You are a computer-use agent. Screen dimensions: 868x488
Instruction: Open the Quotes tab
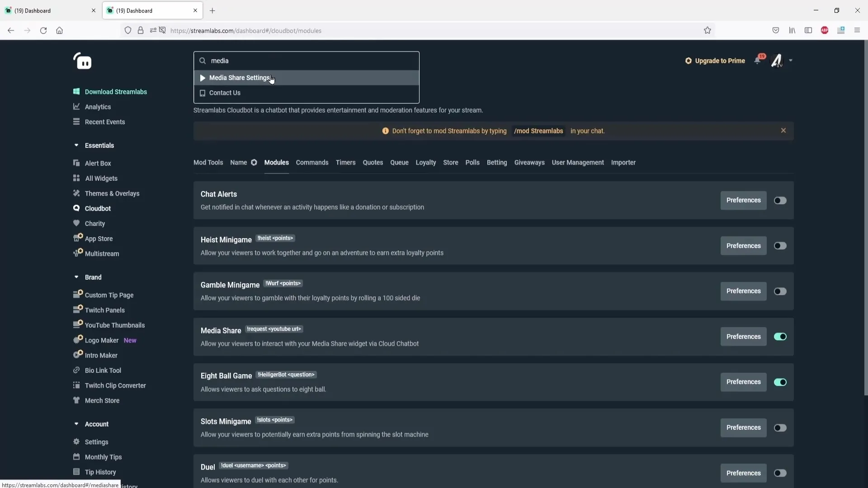point(373,162)
